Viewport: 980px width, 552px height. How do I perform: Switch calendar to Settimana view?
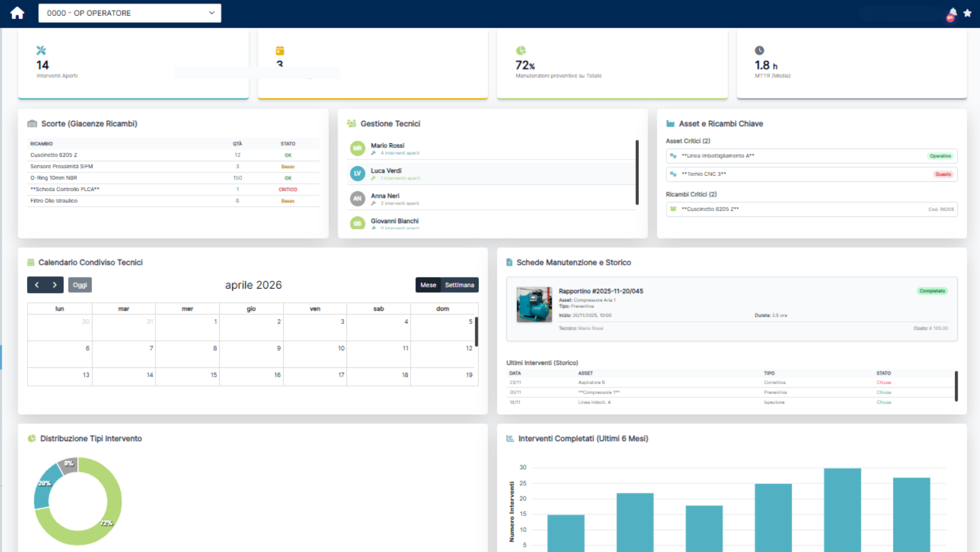click(460, 285)
